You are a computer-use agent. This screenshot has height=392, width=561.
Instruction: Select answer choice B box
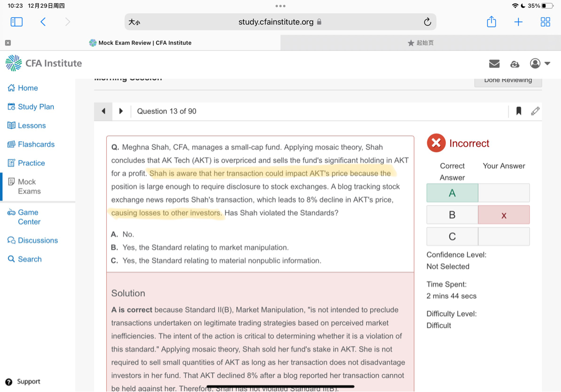[x=452, y=215]
